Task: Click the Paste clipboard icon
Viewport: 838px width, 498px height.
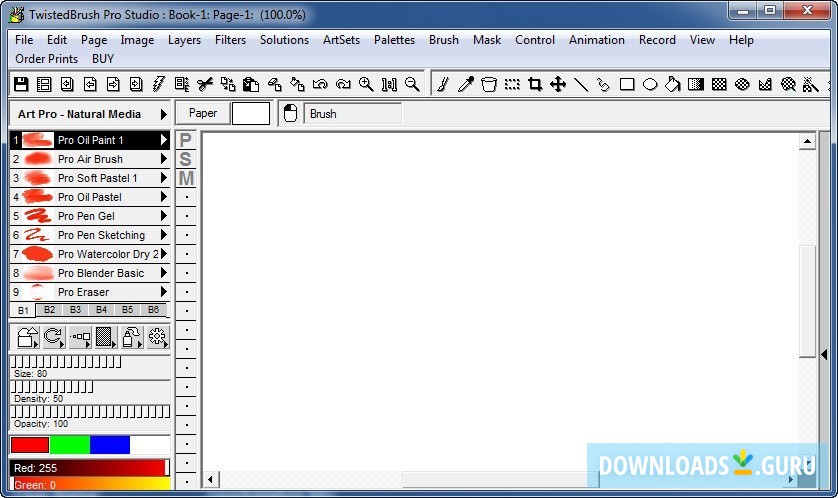Action: (251, 84)
